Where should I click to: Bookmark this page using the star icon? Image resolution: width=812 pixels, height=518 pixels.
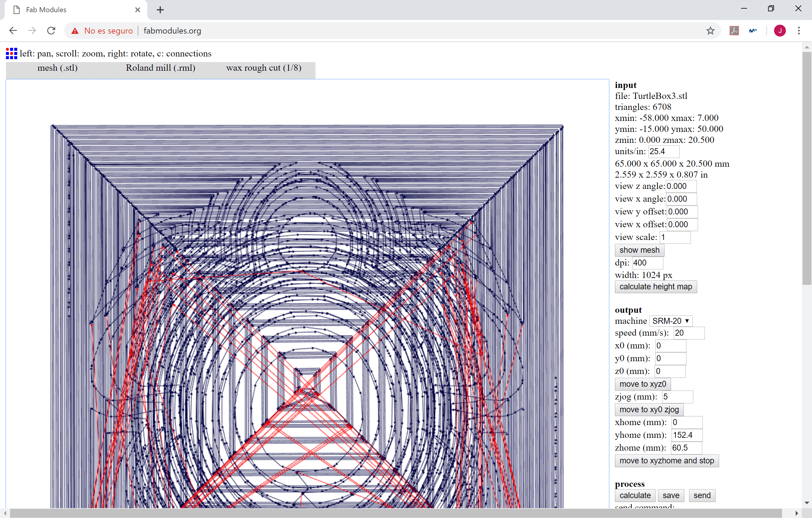(x=710, y=31)
